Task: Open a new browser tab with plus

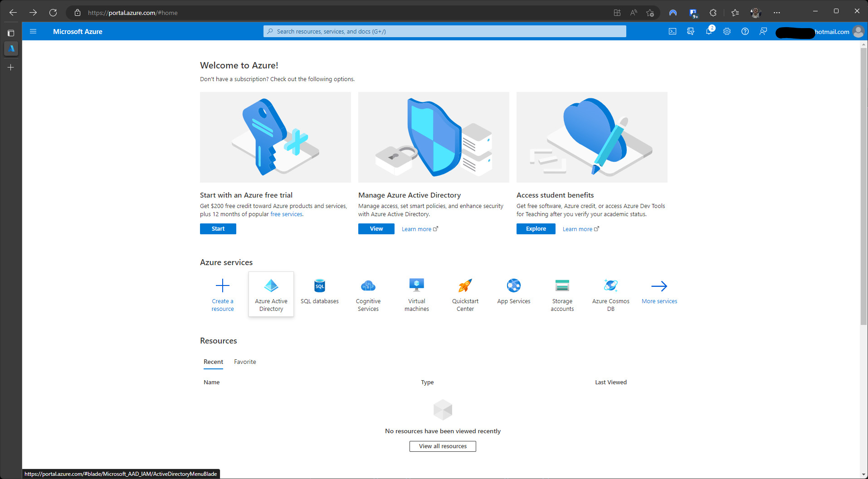Action: pyautogui.click(x=11, y=68)
